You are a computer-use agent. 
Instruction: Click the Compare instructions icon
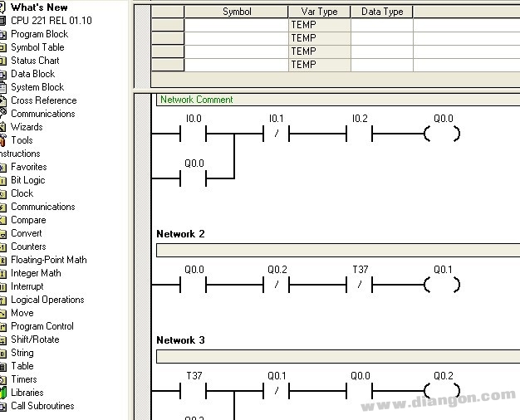(x=2, y=220)
